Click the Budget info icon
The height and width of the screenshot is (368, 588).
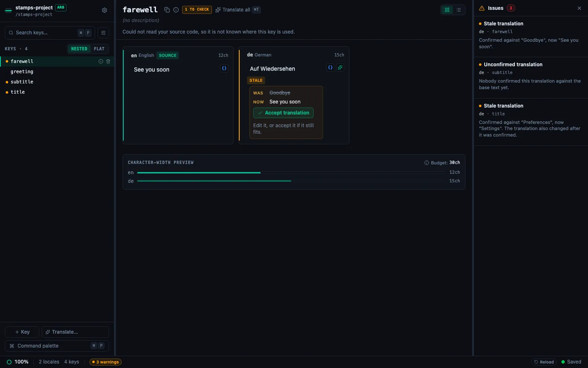coord(427,163)
